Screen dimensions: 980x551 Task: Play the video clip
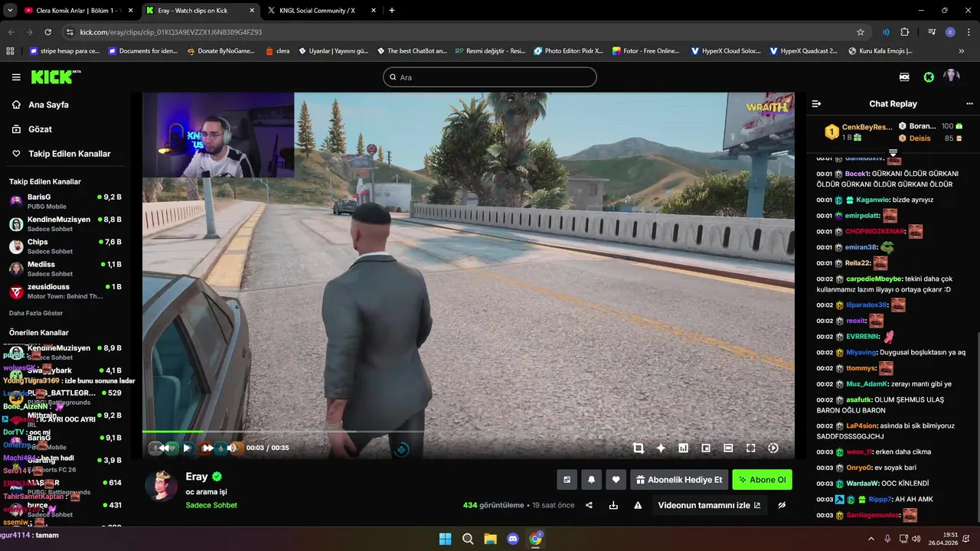(x=187, y=448)
